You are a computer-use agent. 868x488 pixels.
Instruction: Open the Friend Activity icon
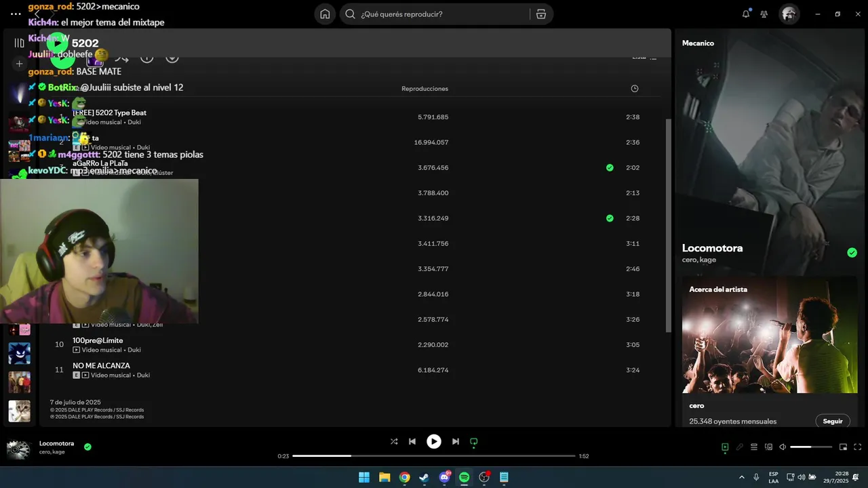click(x=764, y=14)
